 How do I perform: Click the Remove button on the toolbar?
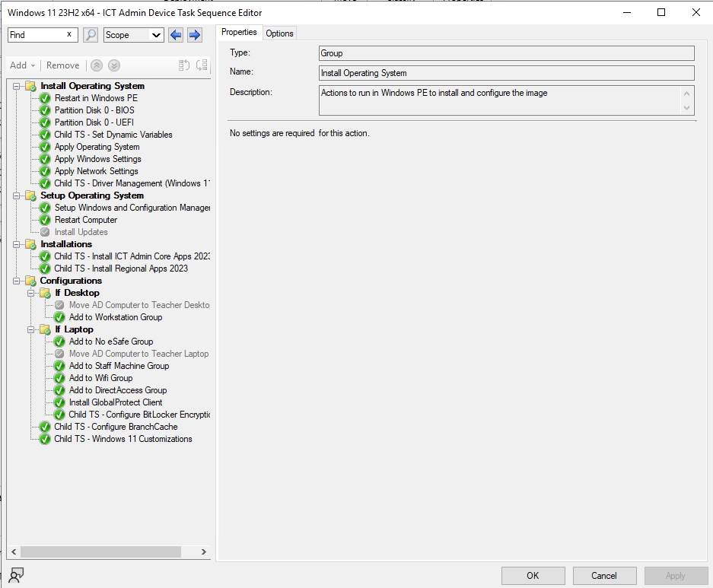[62, 65]
